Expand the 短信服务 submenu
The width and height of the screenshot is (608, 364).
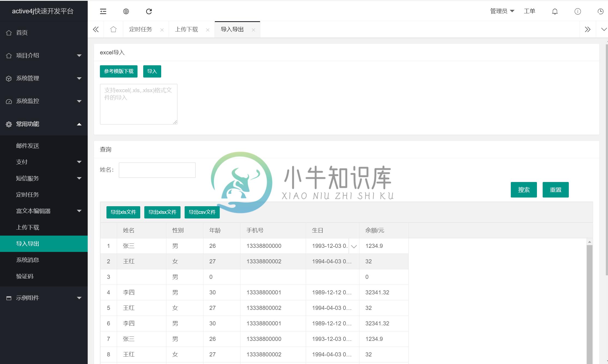point(44,178)
